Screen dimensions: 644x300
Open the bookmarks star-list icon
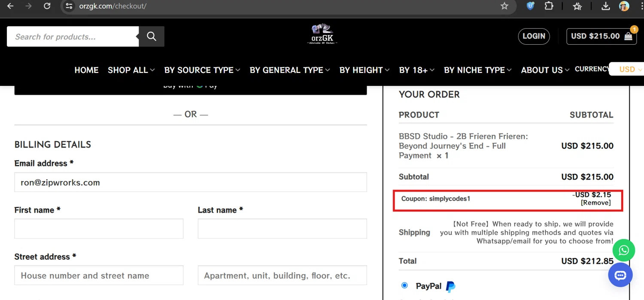[577, 6]
